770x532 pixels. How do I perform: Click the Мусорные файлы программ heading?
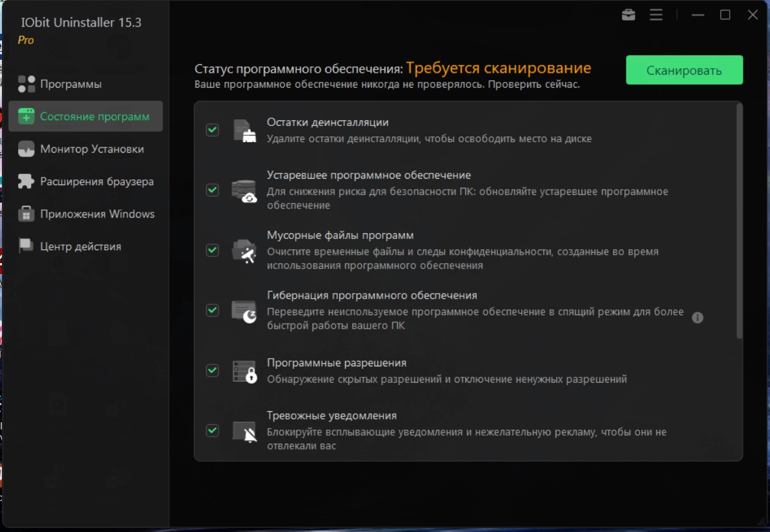click(x=340, y=236)
